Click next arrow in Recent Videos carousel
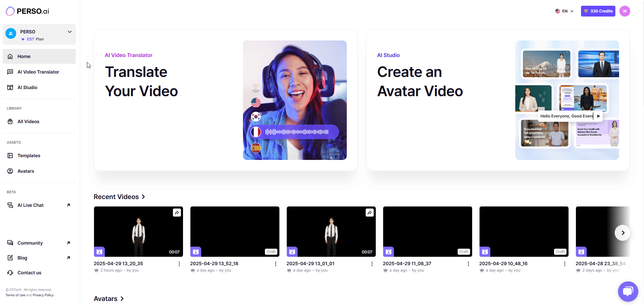This screenshot has height=305, width=644. (623, 233)
